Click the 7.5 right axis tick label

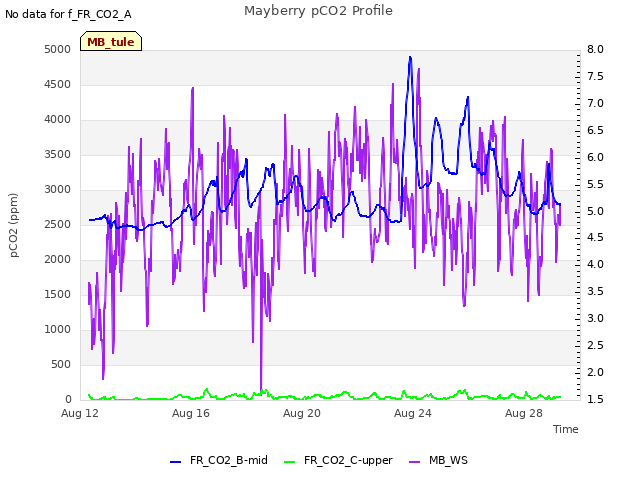tap(595, 76)
